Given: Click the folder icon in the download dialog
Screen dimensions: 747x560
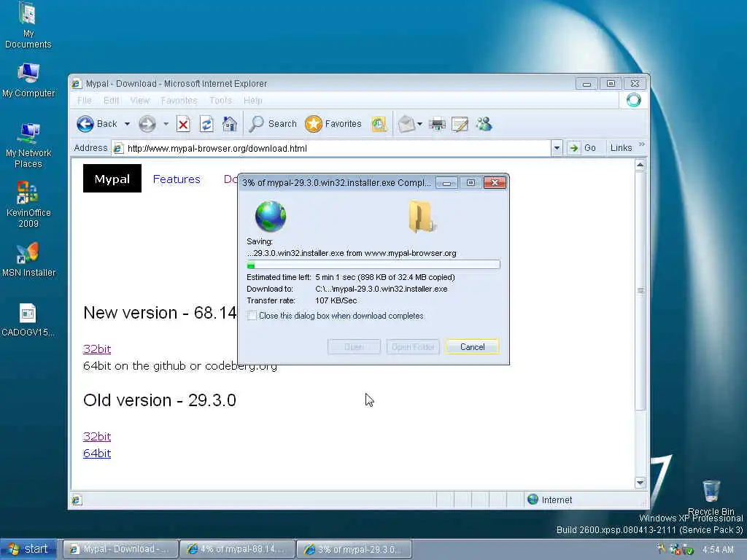Looking at the screenshot, I should (x=421, y=216).
